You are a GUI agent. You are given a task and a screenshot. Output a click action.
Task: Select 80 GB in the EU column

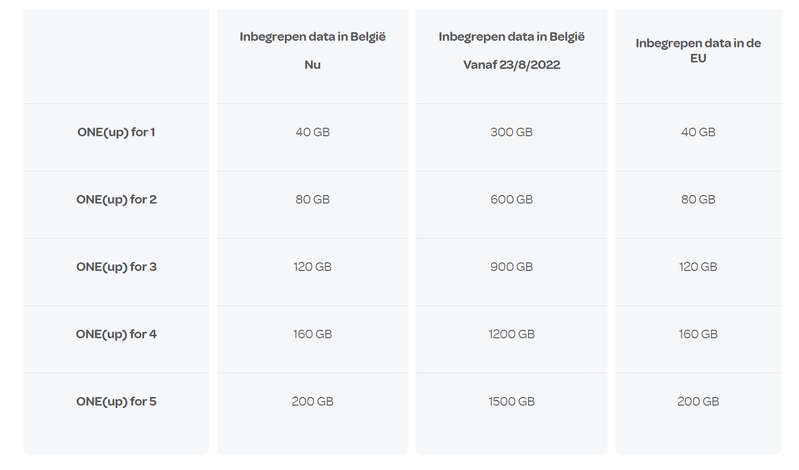pos(697,199)
